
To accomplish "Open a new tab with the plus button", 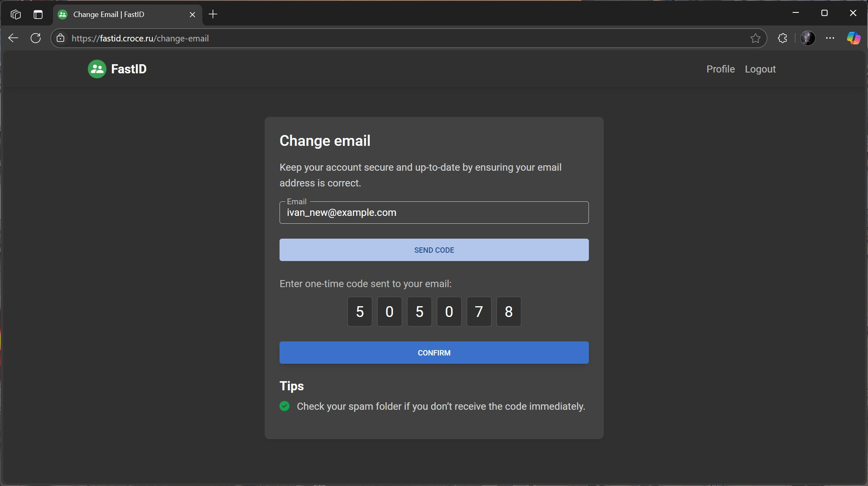I will coord(213,15).
